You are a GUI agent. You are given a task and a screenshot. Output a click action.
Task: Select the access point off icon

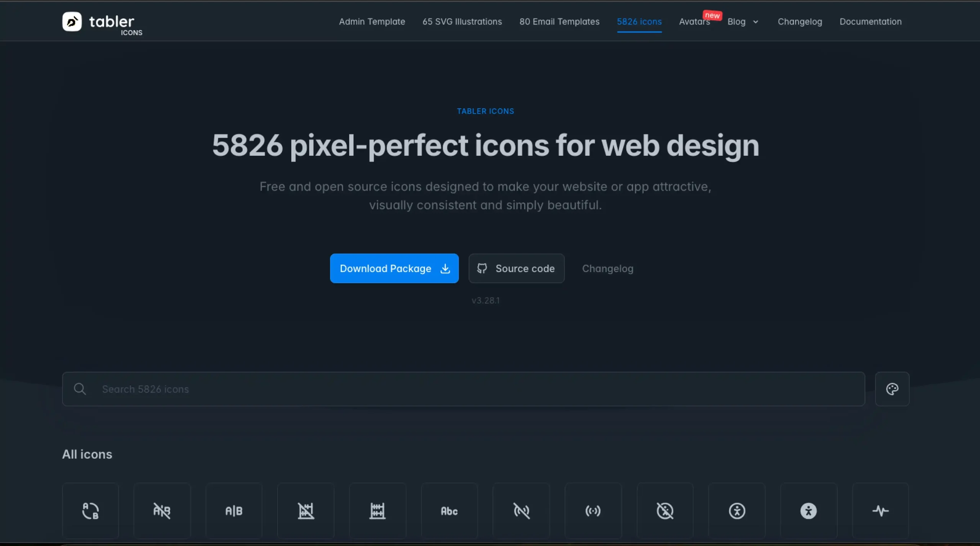pyautogui.click(x=521, y=511)
